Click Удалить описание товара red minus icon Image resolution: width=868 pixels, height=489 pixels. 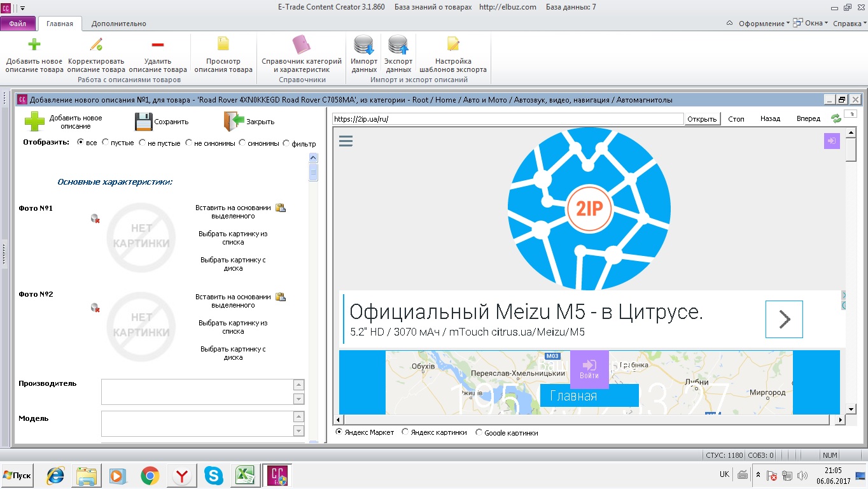(158, 45)
